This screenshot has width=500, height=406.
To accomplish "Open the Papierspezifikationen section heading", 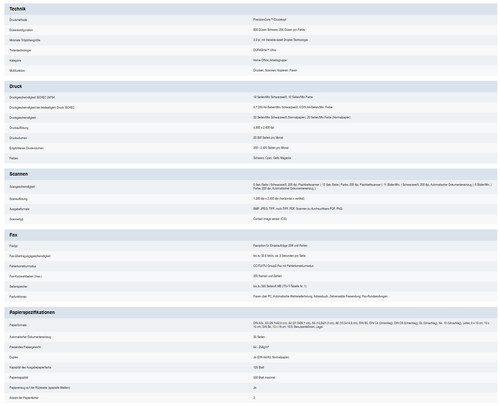I will click(x=32, y=312).
